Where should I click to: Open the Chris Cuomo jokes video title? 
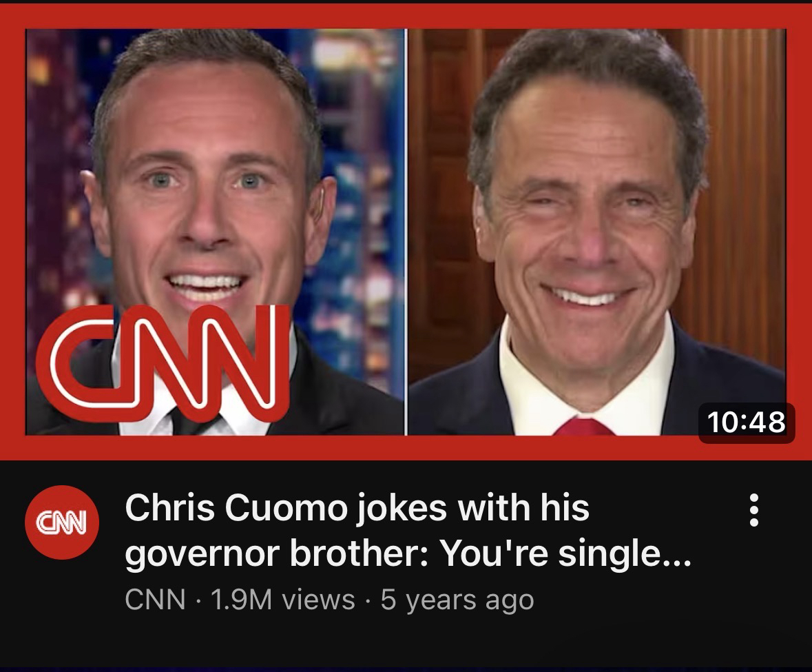pyautogui.click(x=357, y=510)
